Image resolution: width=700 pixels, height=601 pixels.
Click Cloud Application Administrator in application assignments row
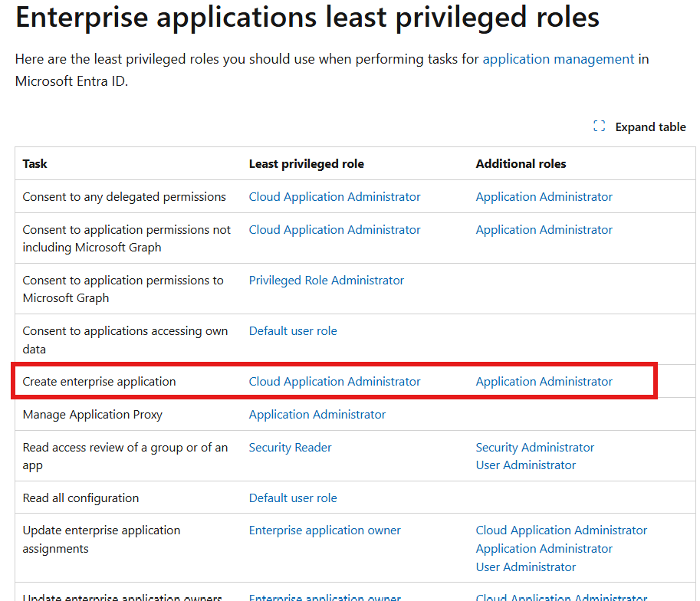tap(561, 530)
